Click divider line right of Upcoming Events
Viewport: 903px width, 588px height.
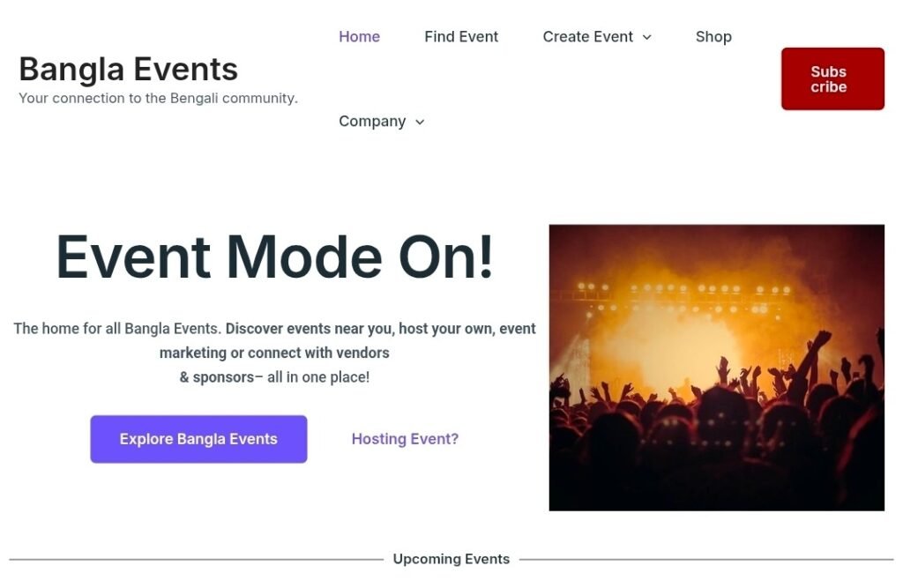tap(705, 559)
